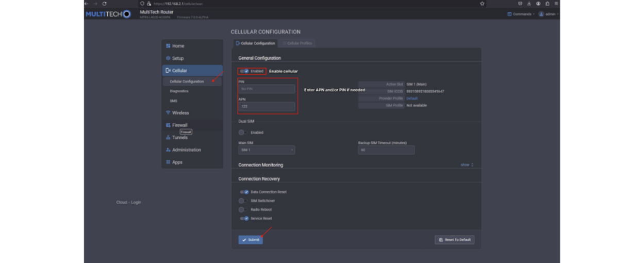
Task: Open the admin user menu
Action: pyautogui.click(x=548, y=14)
